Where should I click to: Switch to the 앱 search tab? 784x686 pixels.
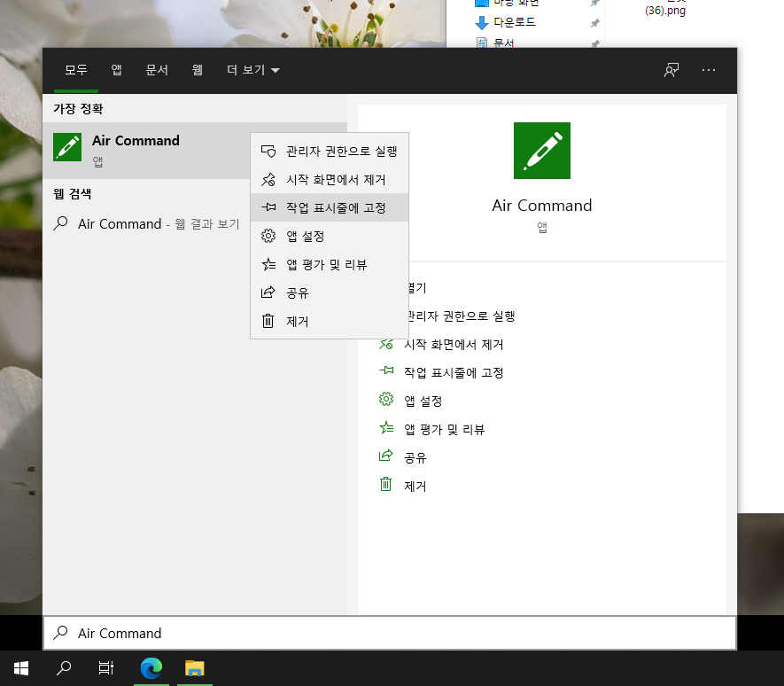117,70
